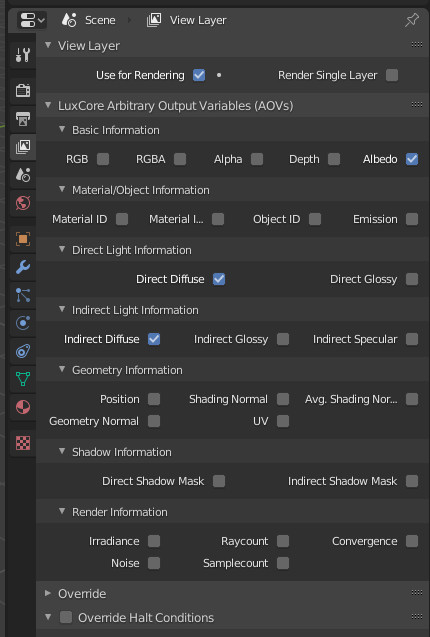Viewport: 430px width, 637px height.
Task: Open the editor type dropdown
Action: [x=32, y=20]
